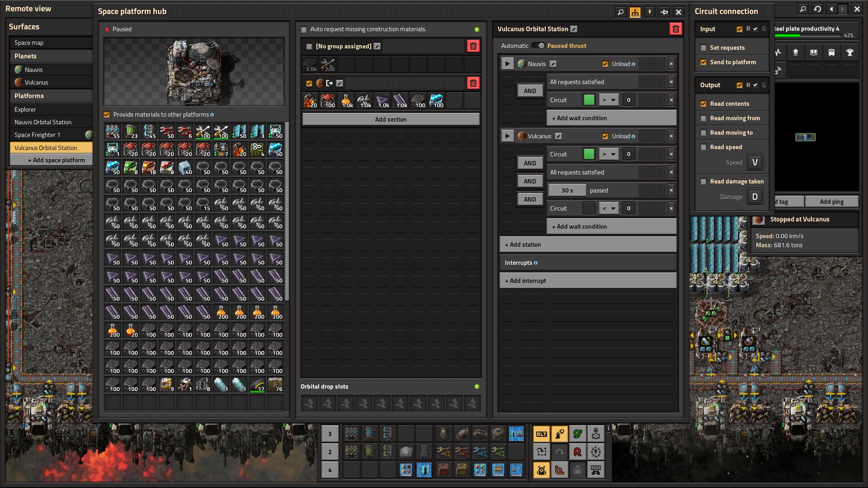Select the blue inserter in the quickbar
Screen dimensions: 868x488
click(480, 451)
